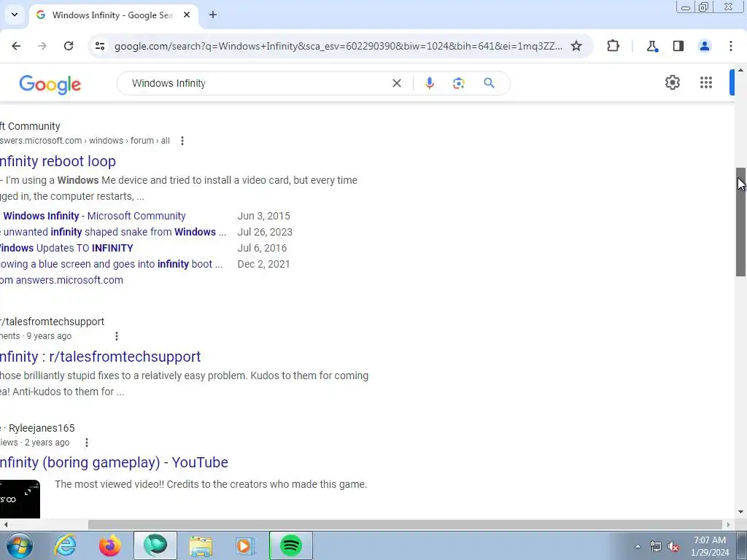Open the Chrome three-dot menu
The width and height of the screenshot is (747, 560).
pos(731,46)
